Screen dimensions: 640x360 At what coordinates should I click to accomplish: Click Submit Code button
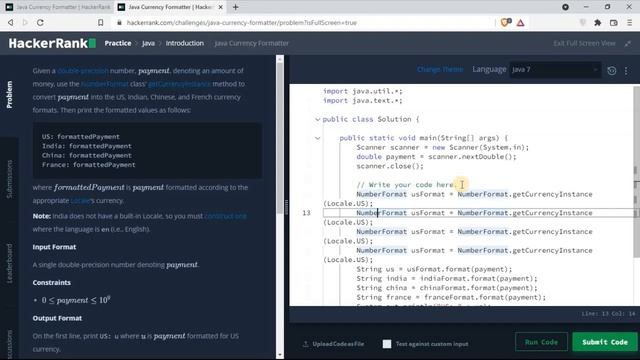pos(605,342)
